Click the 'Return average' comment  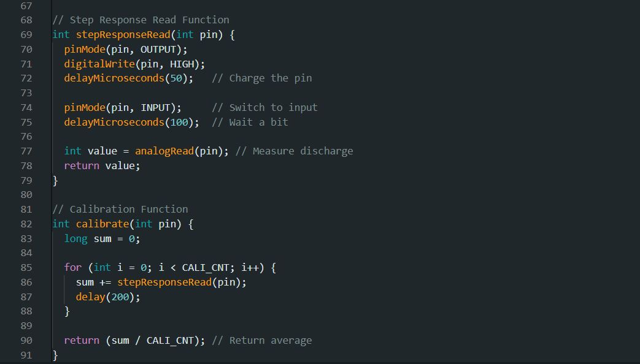tap(261, 340)
